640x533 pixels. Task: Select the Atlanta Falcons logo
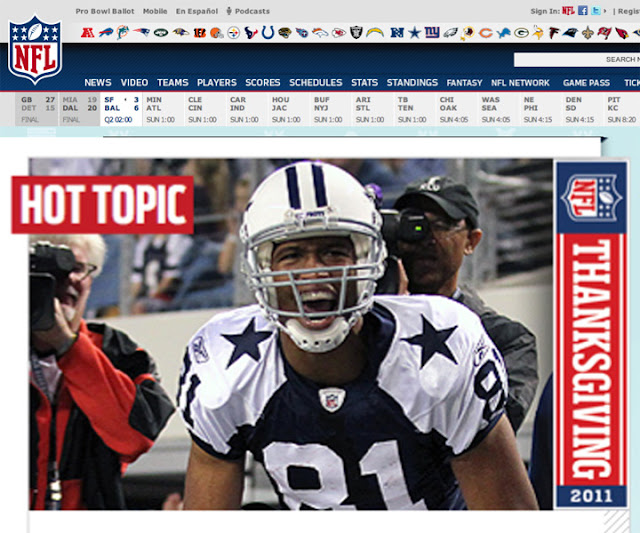click(x=554, y=33)
